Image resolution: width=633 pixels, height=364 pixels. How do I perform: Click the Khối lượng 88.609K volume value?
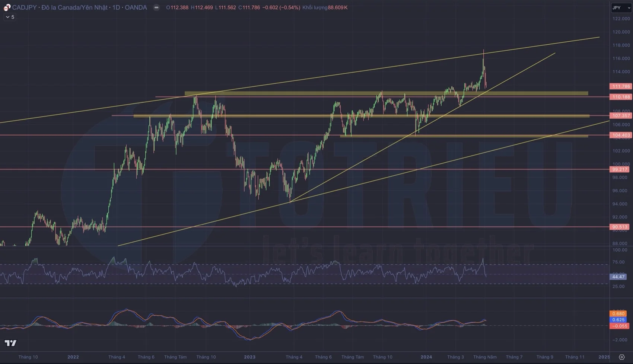click(325, 7)
